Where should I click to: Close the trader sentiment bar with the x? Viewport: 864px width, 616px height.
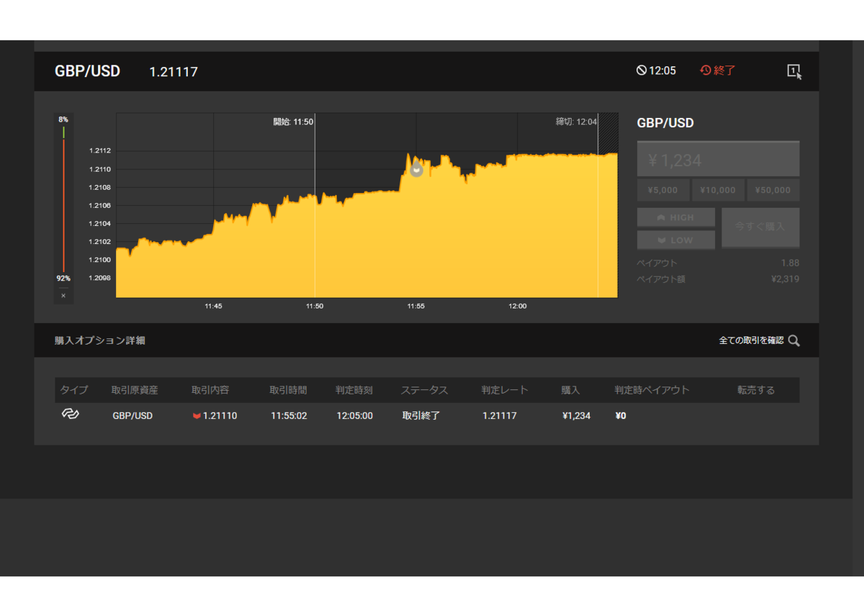[63, 296]
